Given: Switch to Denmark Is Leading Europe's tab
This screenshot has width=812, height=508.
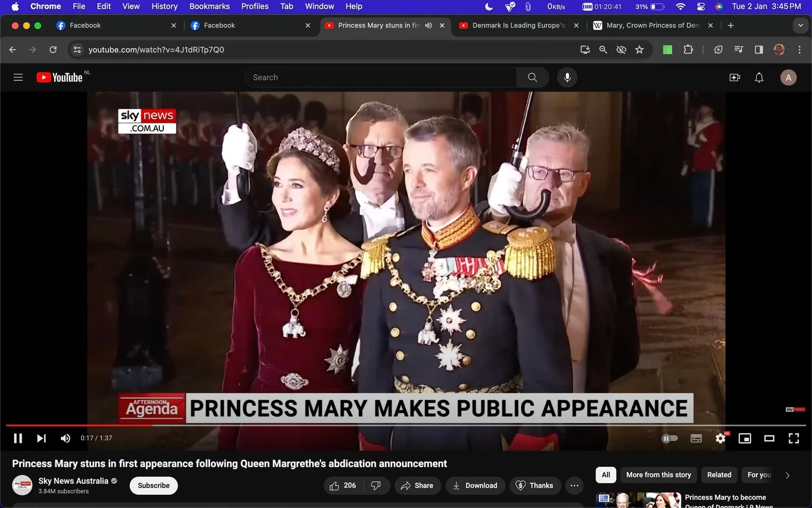Looking at the screenshot, I should click(x=518, y=25).
